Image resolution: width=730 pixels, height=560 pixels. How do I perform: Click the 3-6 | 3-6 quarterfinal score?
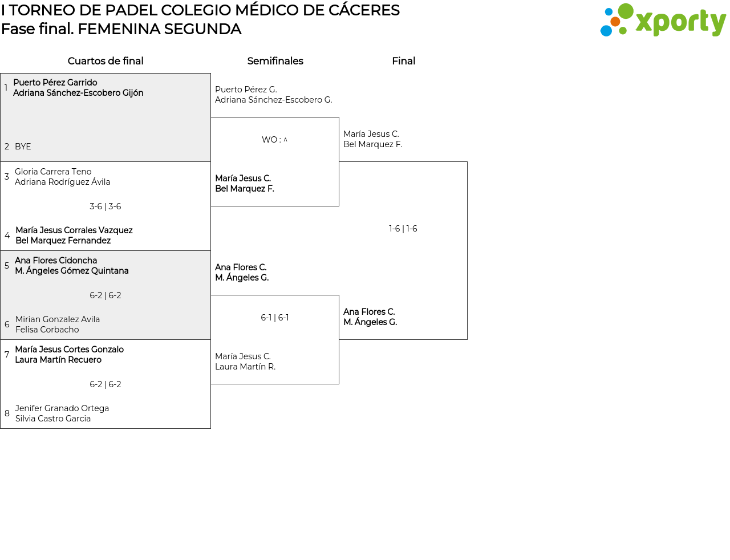coord(106,206)
